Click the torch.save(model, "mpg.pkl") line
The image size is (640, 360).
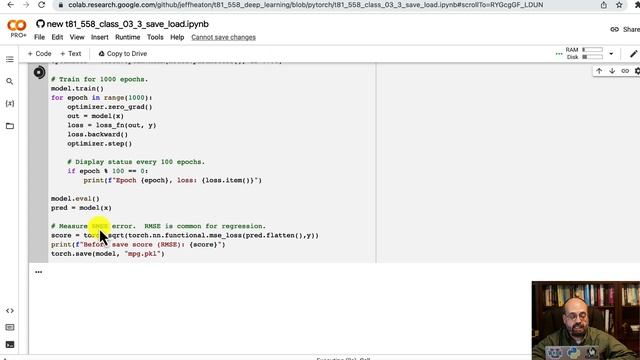[107, 254]
